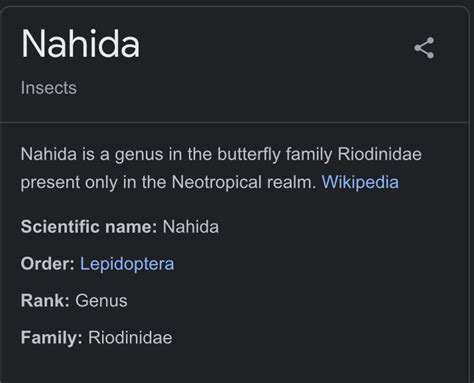
Task: Click the phrase Neotropical realm in description
Action: click(x=244, y=182)
